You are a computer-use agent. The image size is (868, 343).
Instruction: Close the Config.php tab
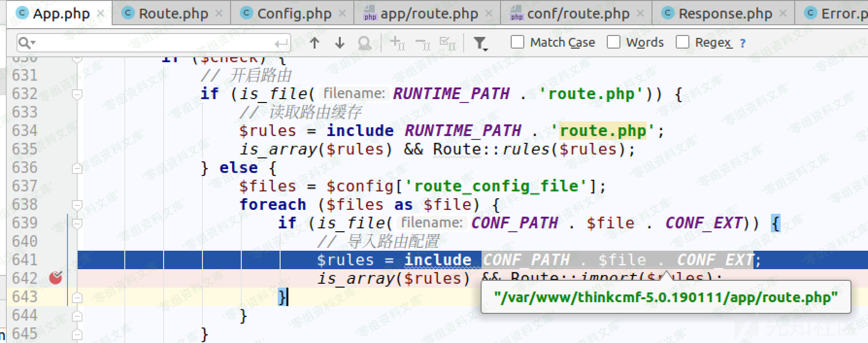point(342,13)
